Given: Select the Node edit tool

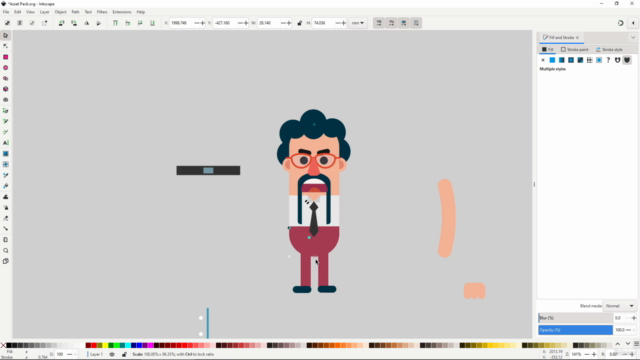Looking at the screenshot, I should (x=6, y=46).
